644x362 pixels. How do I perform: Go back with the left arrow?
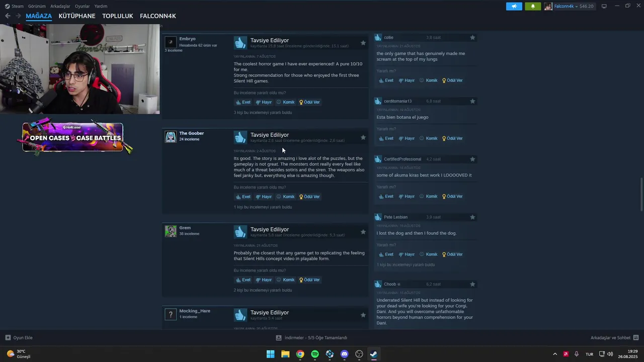pos(8,16)
